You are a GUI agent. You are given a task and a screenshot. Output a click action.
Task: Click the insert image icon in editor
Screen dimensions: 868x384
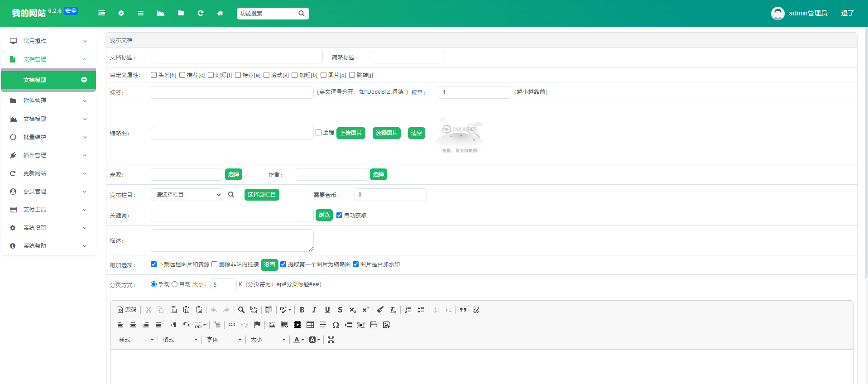pyautogui.click(x=272, y=325)
